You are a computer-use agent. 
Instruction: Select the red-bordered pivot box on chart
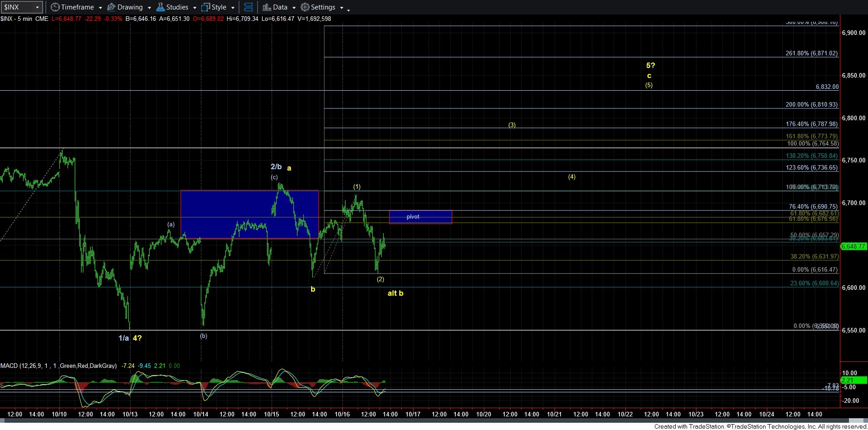[x=420, y=217]
